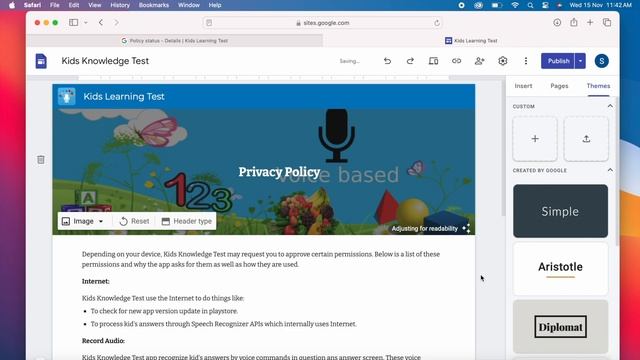Collapse the Created by Google section
The image size is (640, 360).
tap(610, 170)
